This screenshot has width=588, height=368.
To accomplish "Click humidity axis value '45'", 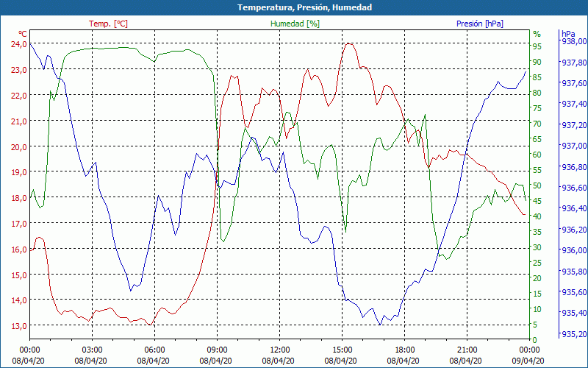I will 537,201.
